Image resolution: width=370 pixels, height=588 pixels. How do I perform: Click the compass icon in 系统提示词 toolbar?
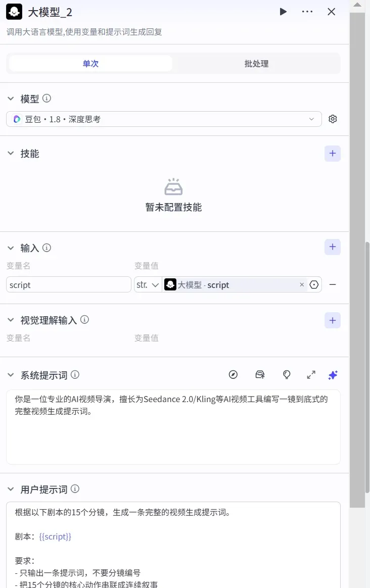point(233,375)
